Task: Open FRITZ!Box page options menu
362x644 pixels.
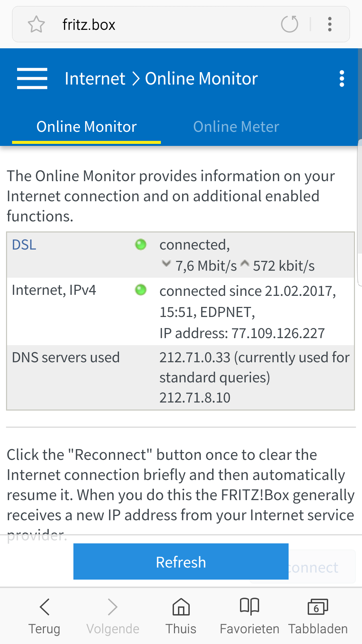Action: pos(342,78)
